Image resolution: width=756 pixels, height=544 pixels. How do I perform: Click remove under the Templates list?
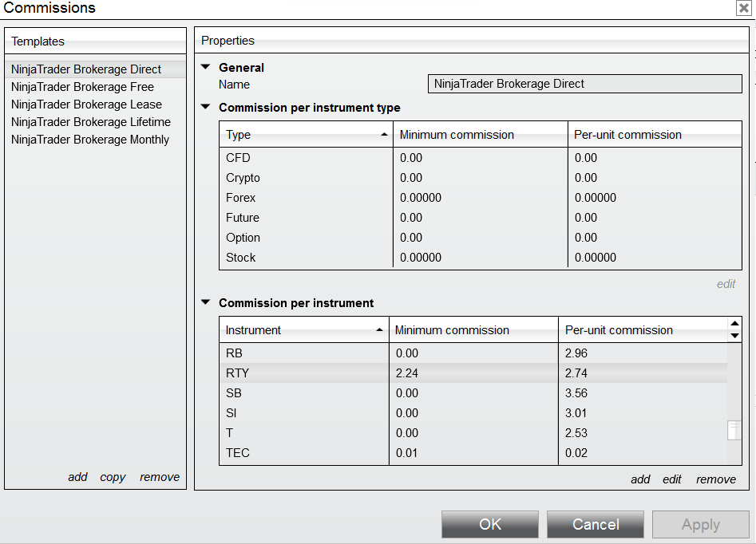pos(159,476)
